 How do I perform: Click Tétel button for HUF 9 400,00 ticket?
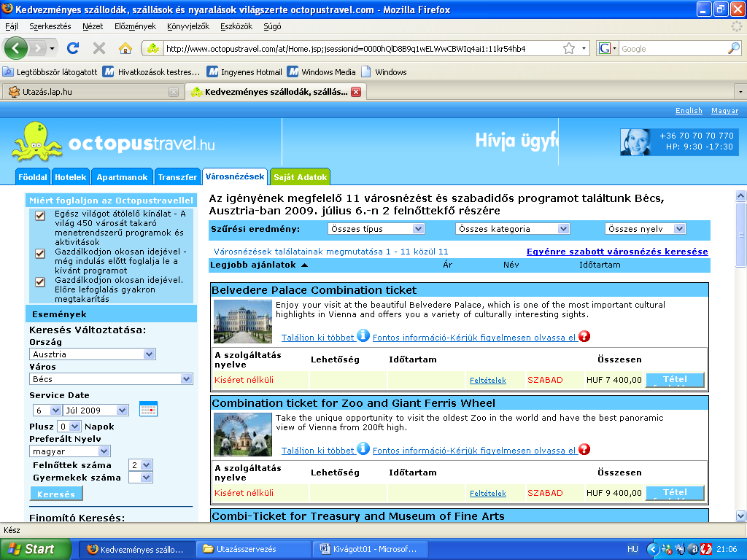[x=675, y=492]
